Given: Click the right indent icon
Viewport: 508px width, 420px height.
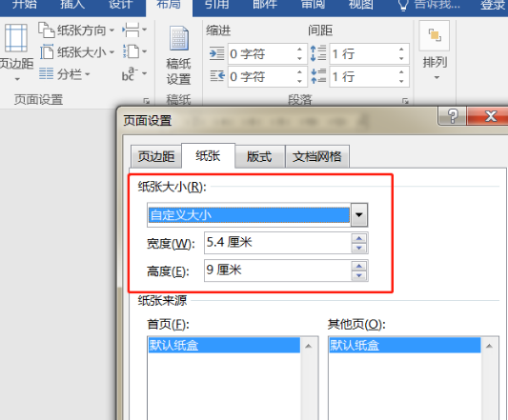Looking at the screenshot, I should 216,77.
